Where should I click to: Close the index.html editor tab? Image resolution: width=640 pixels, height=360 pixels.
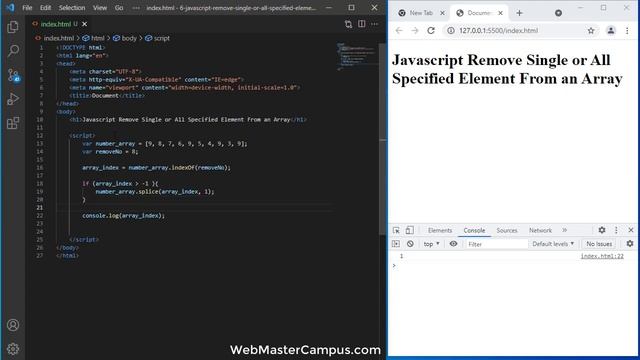tap(84, 24)
